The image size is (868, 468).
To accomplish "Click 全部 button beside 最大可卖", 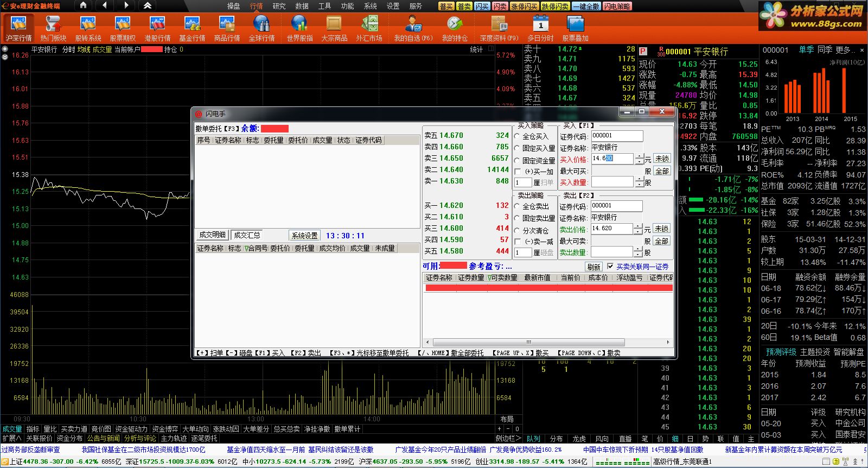I will coord(661,241).
